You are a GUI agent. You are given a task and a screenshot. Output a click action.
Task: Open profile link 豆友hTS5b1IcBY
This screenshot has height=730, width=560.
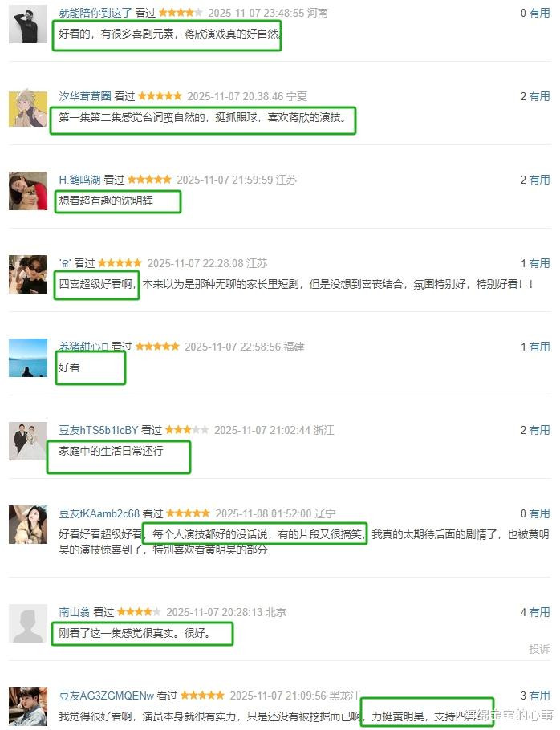pyautogui.click(x=99, y=430)
